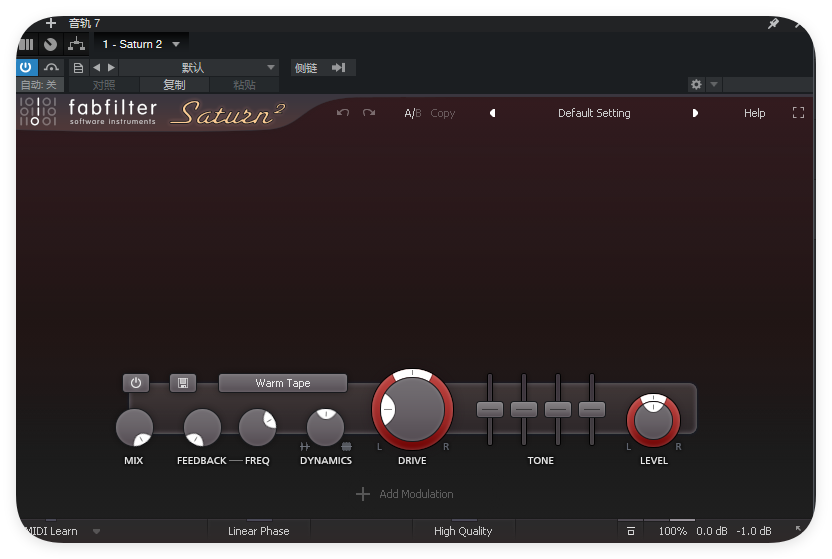Open the routing tree icon
Image resolution: width=832 pixels, height=559 pixels.
pyautogui.click(x=76, y=45)
